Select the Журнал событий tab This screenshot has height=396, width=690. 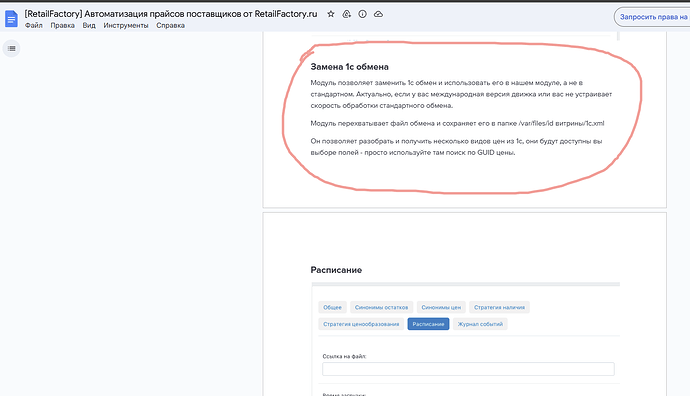coord(480,324)
